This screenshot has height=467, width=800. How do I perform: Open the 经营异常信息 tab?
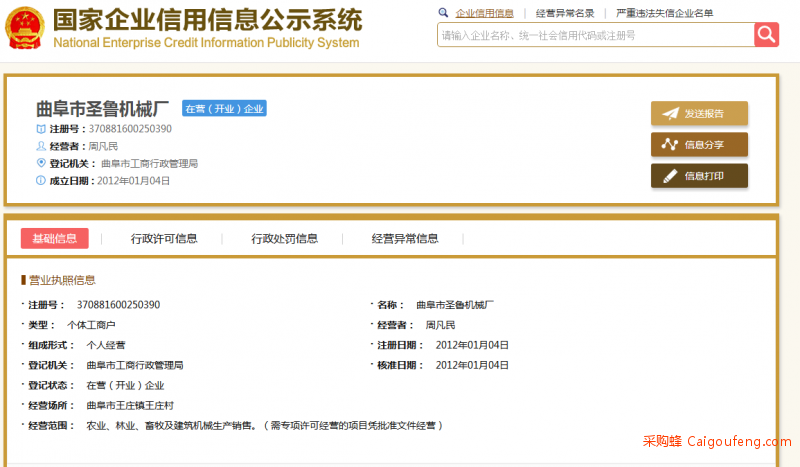[x=405, y=239]
